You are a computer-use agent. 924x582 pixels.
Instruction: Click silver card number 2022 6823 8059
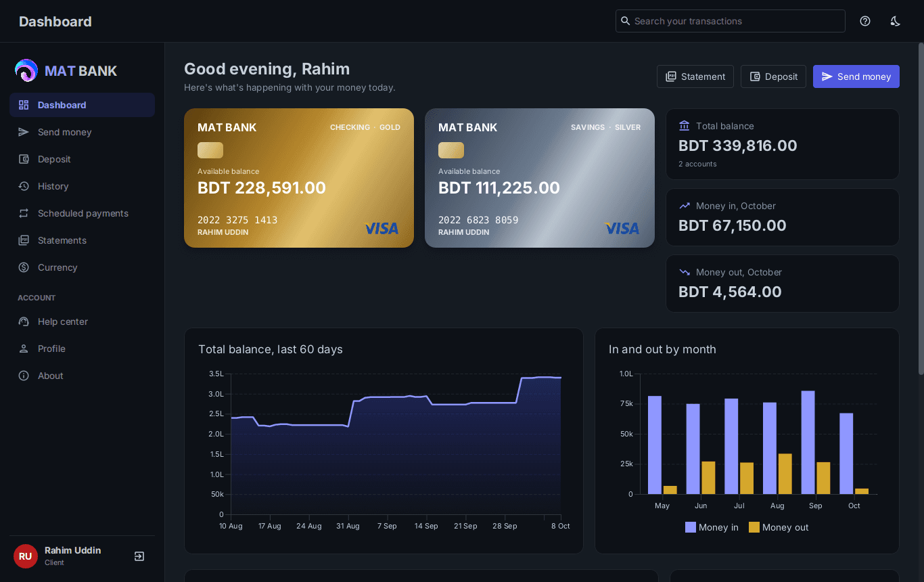point(478,220)
